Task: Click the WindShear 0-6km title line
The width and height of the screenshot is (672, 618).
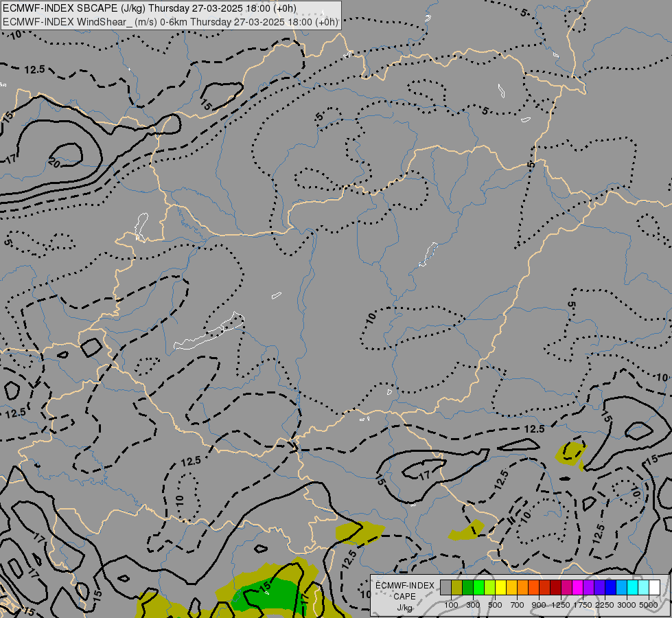Action: 170,22
